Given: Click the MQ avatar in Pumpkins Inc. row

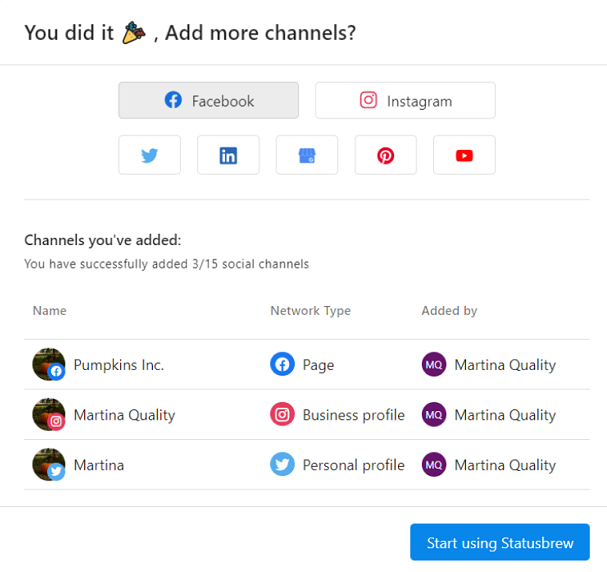Looking at the screenshot, I should pyautogui.click(x=434, y=364).
